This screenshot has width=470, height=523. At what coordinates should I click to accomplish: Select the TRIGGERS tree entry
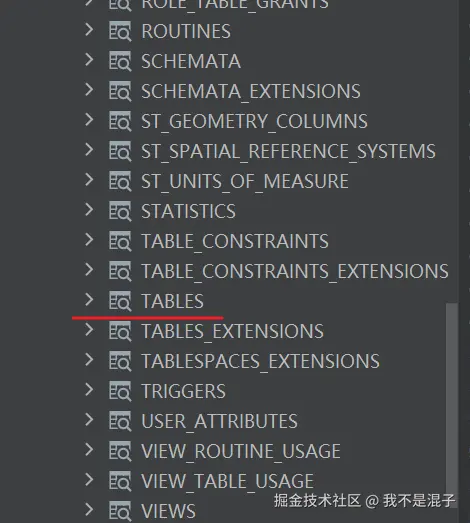tap(183, 391)
